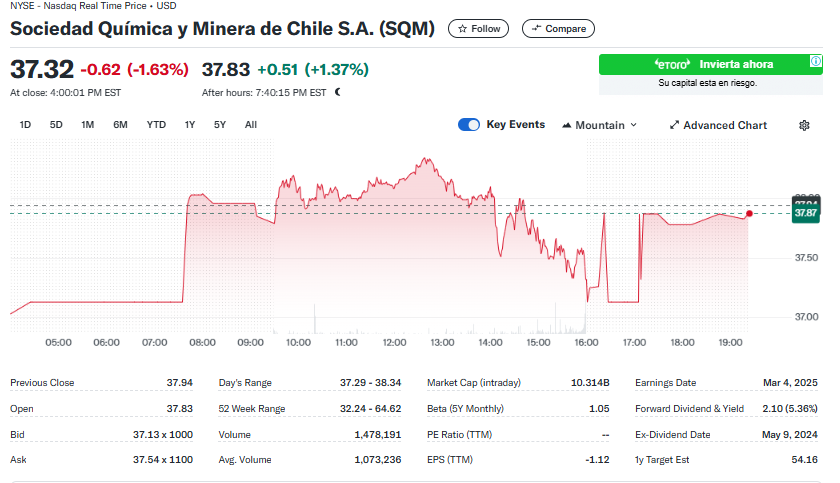The height and width of the screenshot is (483, 840).
Task: Click the closing price 37.32
Action: [42, 70]
